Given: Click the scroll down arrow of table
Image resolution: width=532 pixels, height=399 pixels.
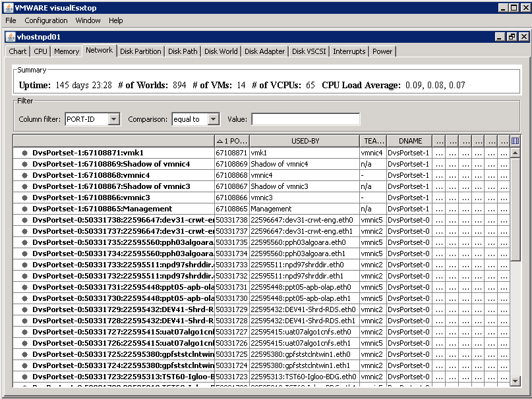Looking at the screenshot, I should [x=515, y=381].
